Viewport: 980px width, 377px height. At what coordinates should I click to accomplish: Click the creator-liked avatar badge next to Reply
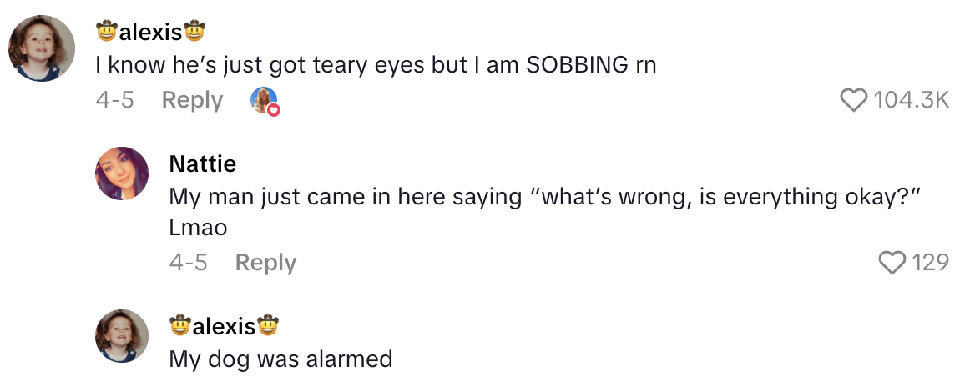[x=264, y=101]
